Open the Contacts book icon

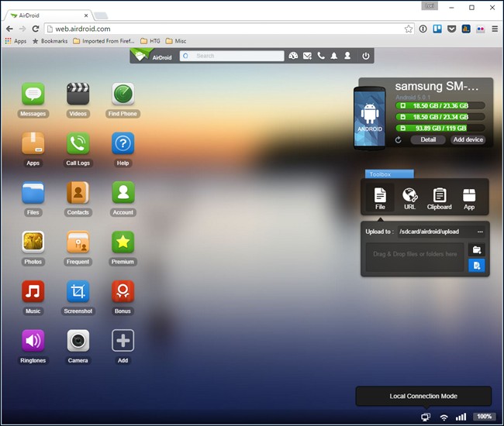click(x=78, y=193)
